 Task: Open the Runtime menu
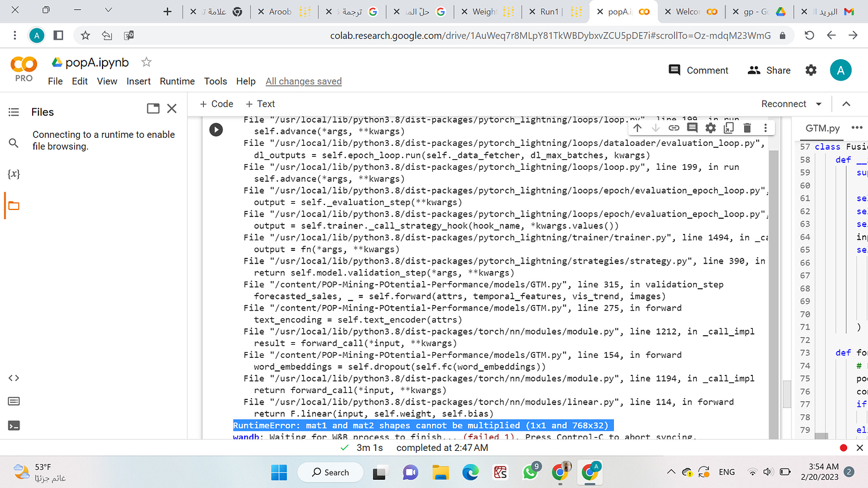(177, 81)
